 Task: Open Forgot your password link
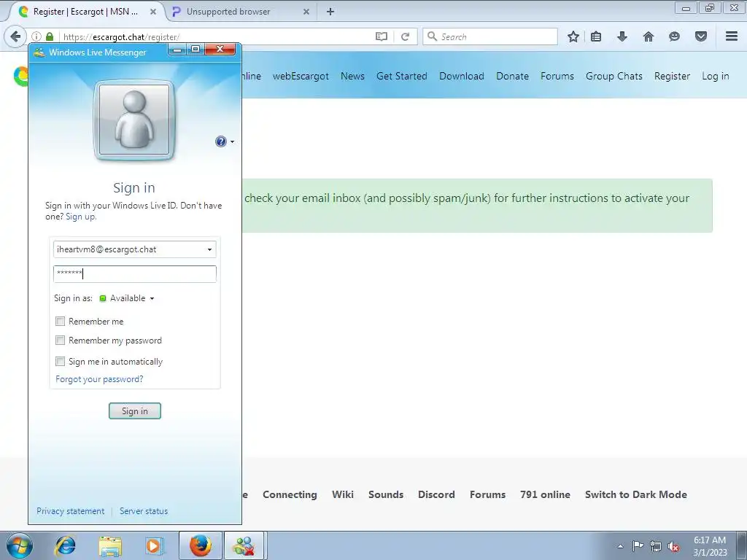[x=99, y=379]
